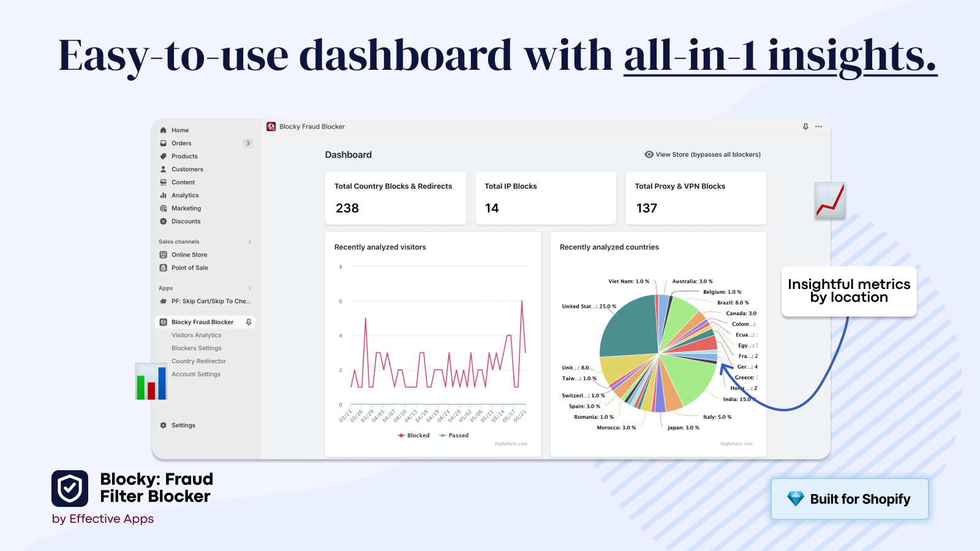Click the Dashboard page title
This screenshot has height=551, width=980.
click(349, 155)
